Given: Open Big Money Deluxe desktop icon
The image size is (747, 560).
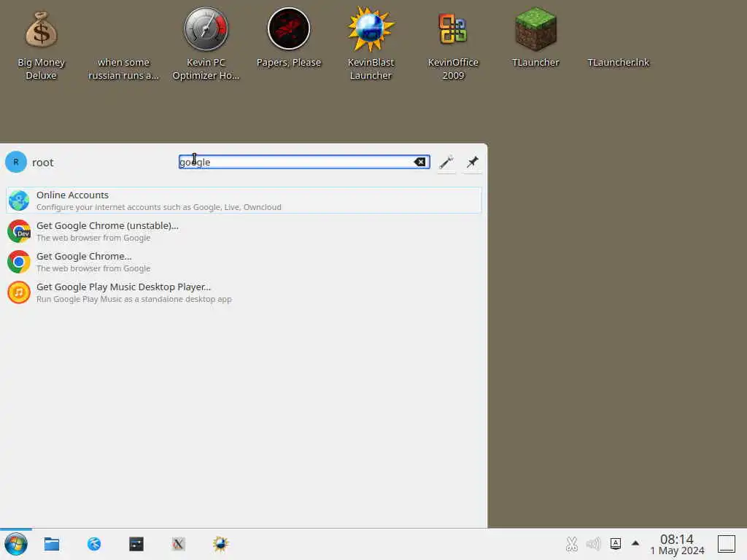Looking at the screenshot, I should 41,44.
